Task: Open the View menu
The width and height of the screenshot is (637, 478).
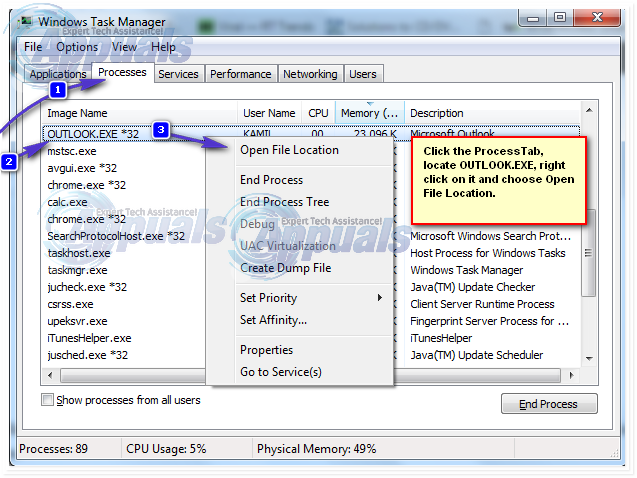Action: [124, 47]
